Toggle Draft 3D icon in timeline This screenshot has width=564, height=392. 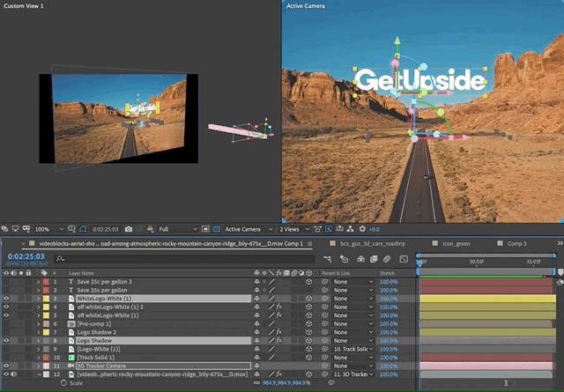tap(345, 259)
